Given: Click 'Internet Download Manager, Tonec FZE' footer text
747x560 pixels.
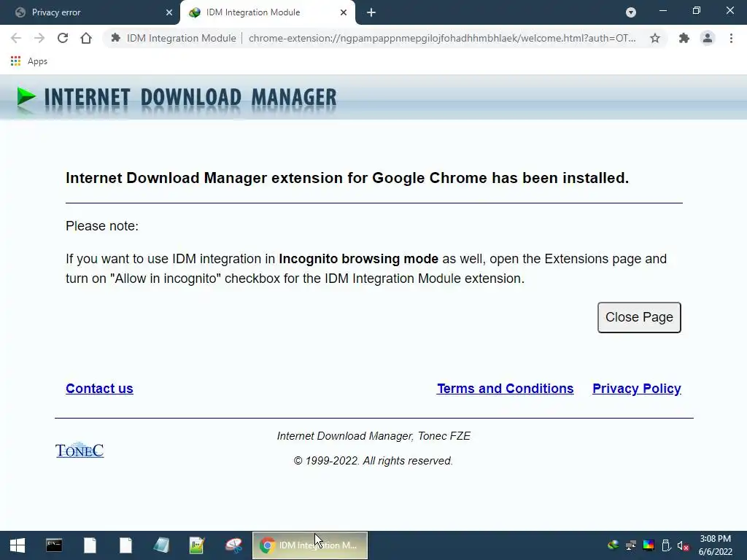Looking at the screenshot, I should coord(373,436).
